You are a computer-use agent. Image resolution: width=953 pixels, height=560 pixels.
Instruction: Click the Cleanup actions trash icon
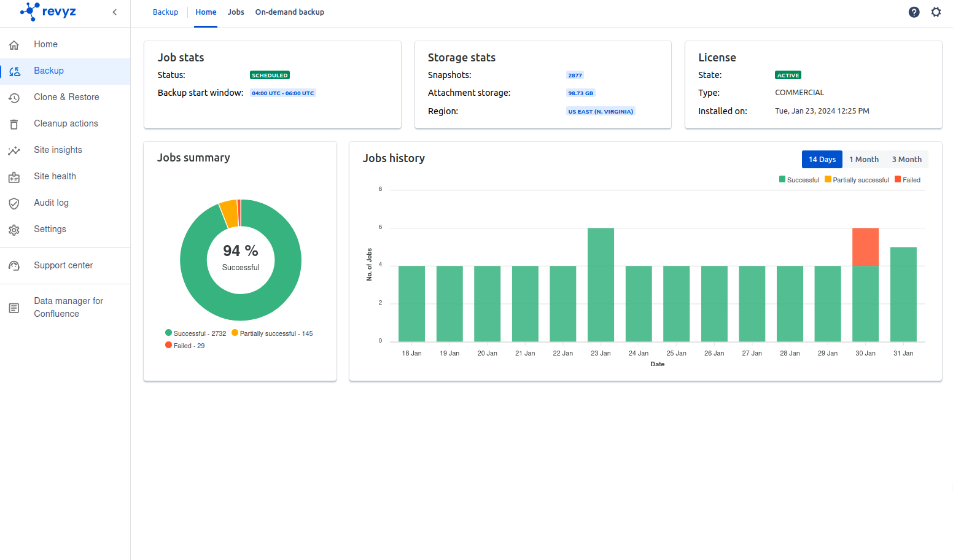tap(14, 124)
